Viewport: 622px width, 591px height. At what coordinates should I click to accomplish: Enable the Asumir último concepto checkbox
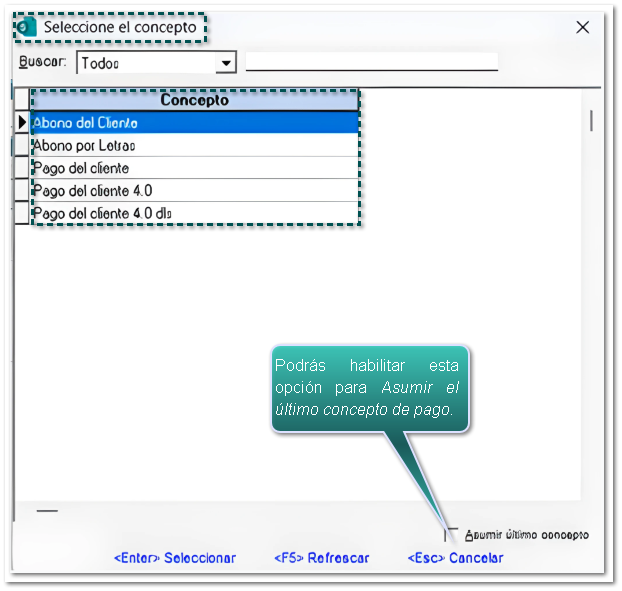[452, 535]
